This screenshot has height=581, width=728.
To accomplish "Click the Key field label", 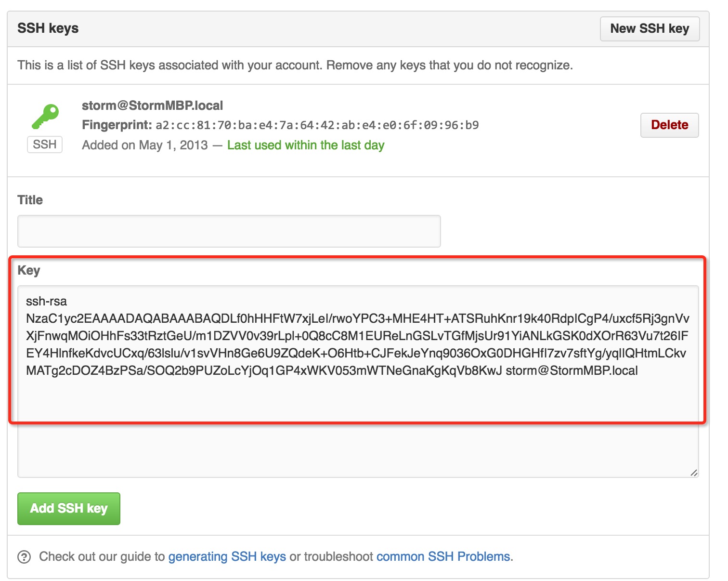I will pyautogui.click(x=29, y=270).
